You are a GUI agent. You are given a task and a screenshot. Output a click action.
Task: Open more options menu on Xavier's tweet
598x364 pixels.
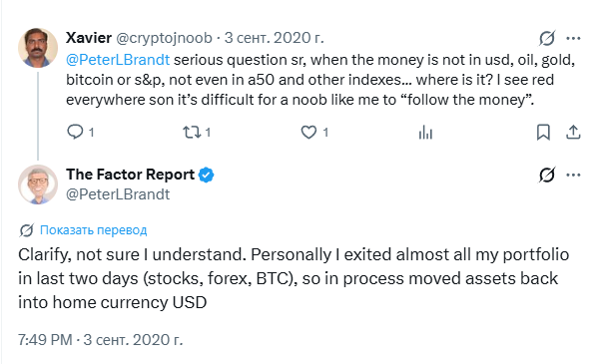tap(573, 38)
